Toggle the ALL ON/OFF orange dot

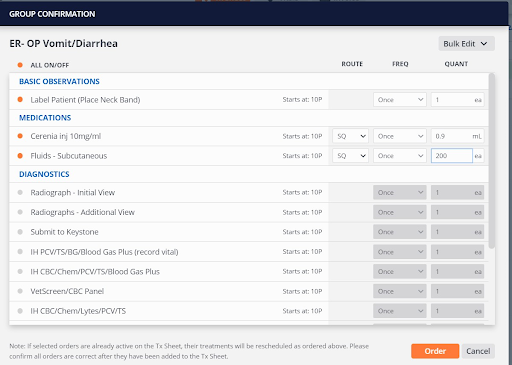(20, 65)
